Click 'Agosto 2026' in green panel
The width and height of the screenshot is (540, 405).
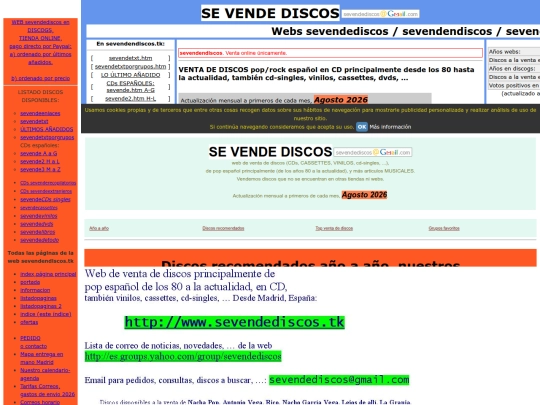(364, 195)
